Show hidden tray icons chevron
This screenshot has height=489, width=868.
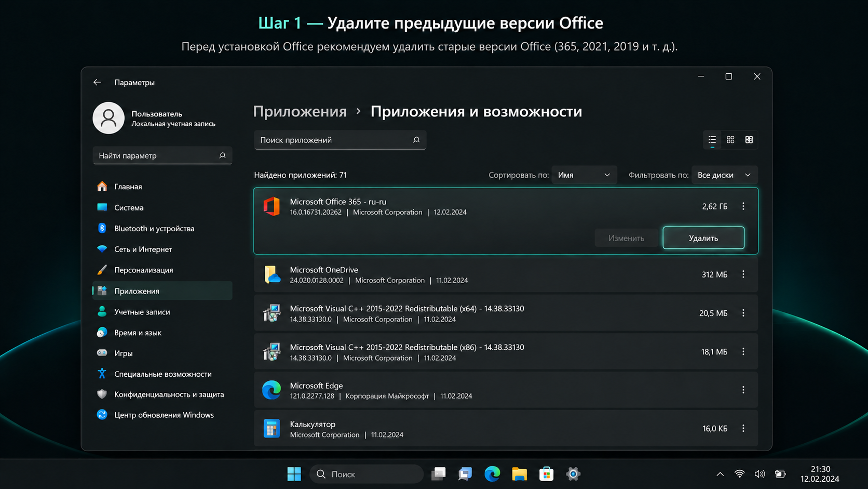point(720,474)
